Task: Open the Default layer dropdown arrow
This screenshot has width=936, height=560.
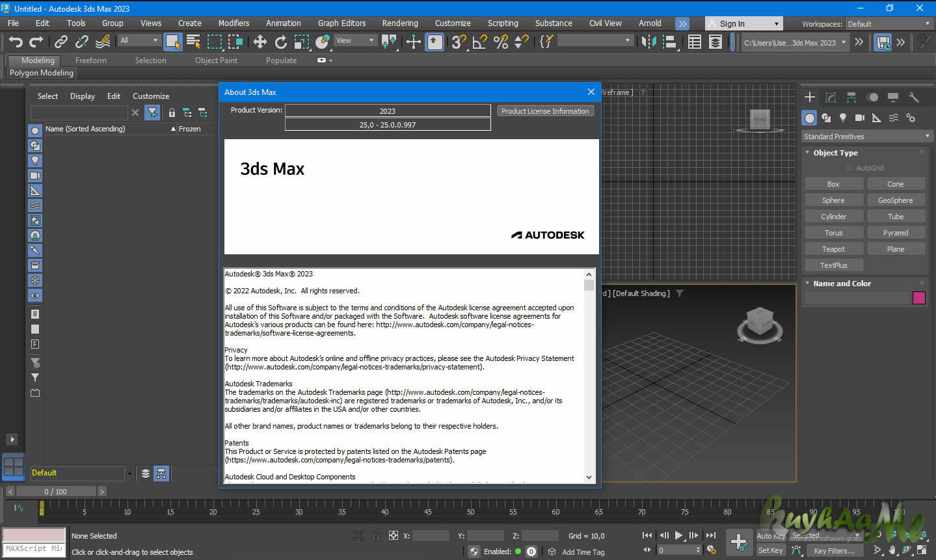Action: tap(129, 473)
